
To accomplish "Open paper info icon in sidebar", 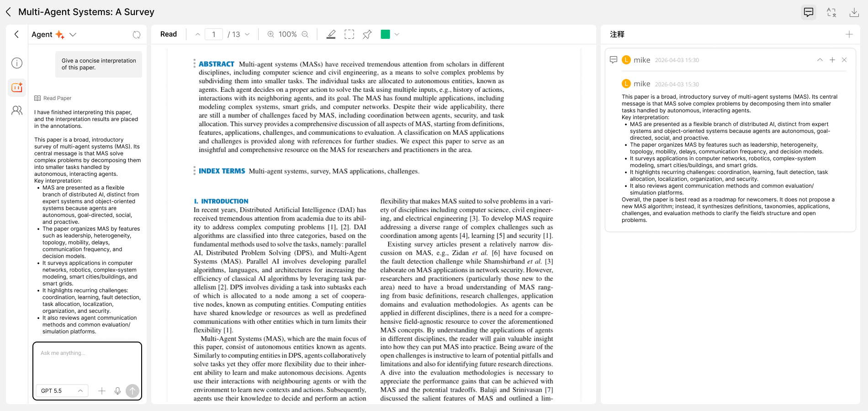I will click(x=17, y=63).
